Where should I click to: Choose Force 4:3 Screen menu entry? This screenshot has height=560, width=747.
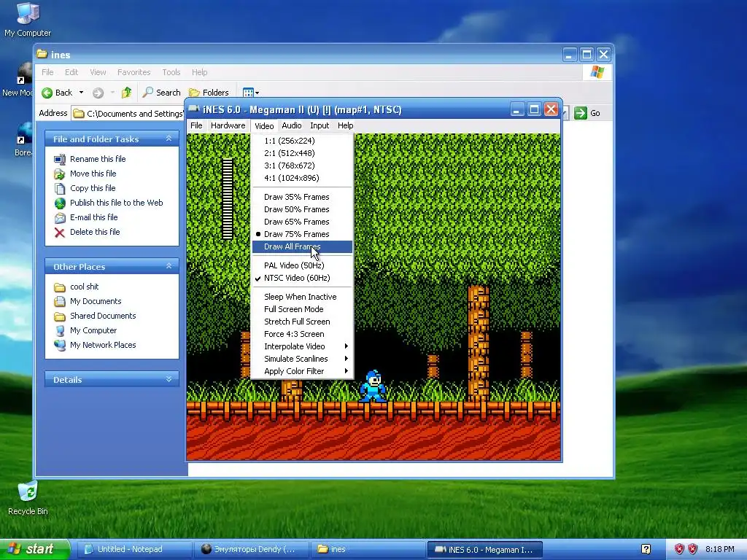302,334
